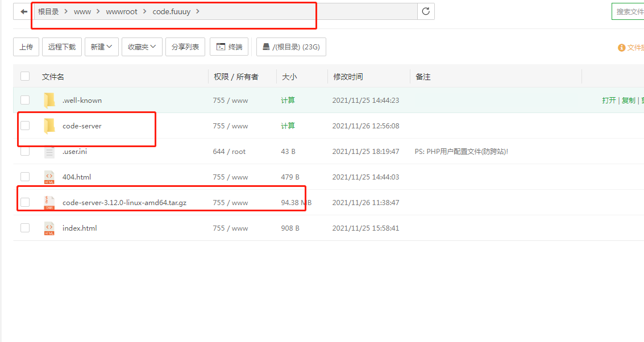This screenshot has height=342, width=644.
Task: Open the .well-known folder name
Action: coord(82,100)
